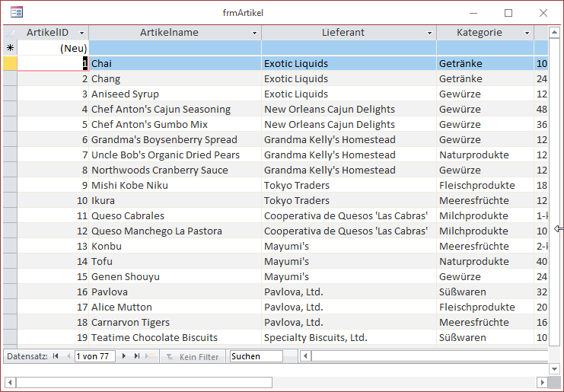Click the (Neu) cell in new row
The width and height of the screenshot is (564, 392).
pyautogui.click(x=53, y=48)
